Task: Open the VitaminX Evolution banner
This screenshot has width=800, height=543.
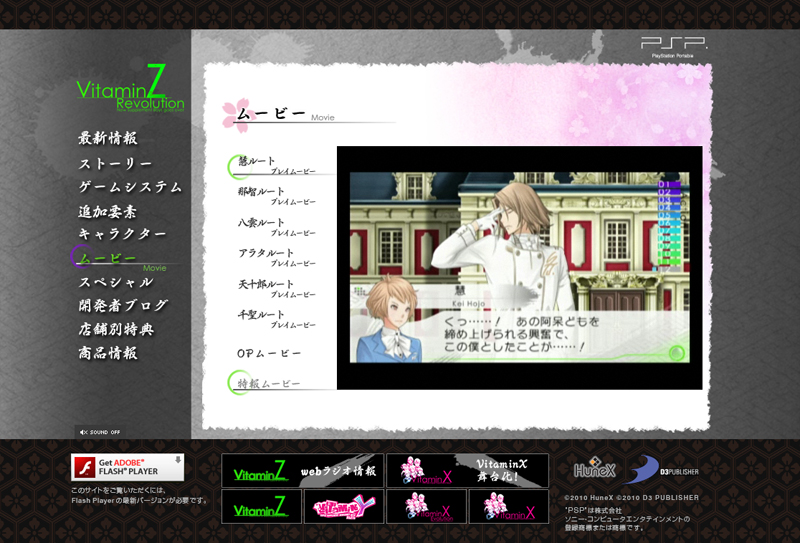Action: coord(427,506)
